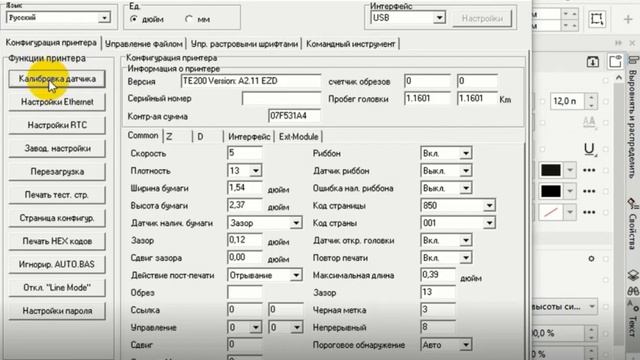Click the plus icon in CorelDRAW toolbar
The image size is (640, 360).
pyautogui.click(x=628, y=19)
